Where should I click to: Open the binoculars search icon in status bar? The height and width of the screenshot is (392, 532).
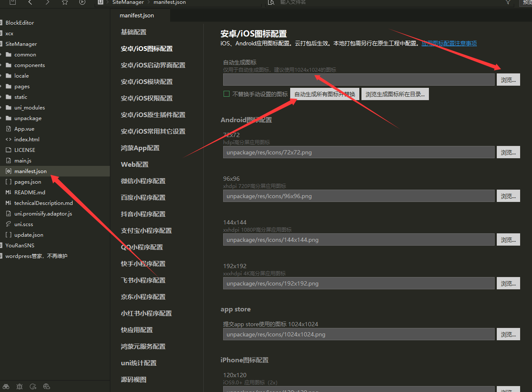pyautogui.click(x=6, y=386)
